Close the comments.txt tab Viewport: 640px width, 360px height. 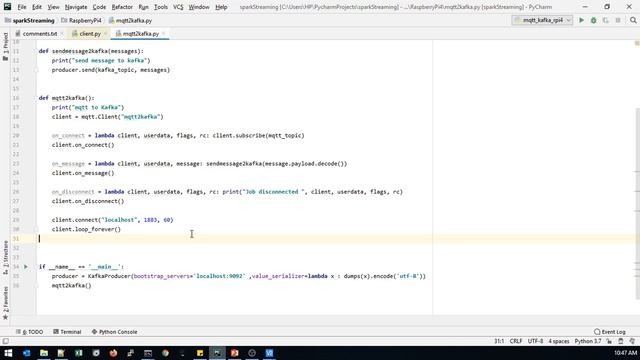[x=62, y=33]
